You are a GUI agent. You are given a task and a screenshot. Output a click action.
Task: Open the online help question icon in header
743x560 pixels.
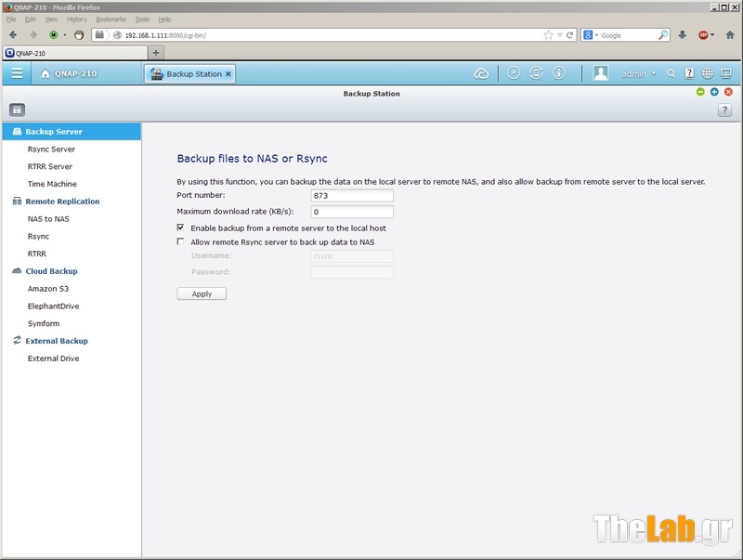[689, 73]
